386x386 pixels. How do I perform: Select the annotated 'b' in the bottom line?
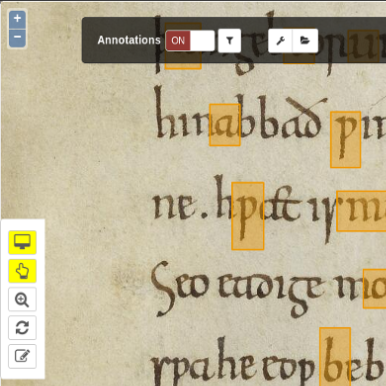pos(335,357)
